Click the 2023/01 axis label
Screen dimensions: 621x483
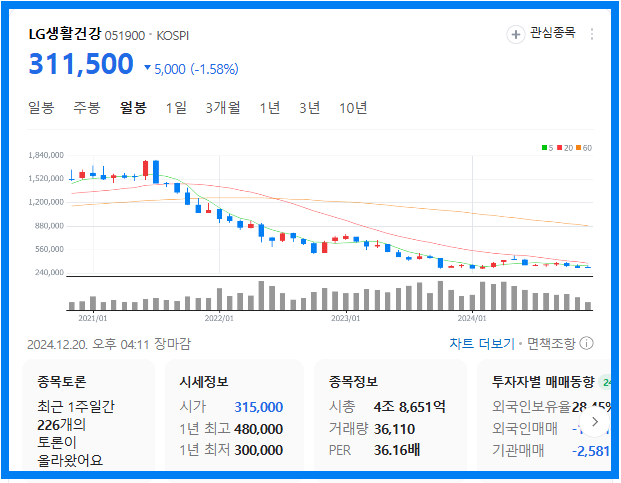click(345, 318)
